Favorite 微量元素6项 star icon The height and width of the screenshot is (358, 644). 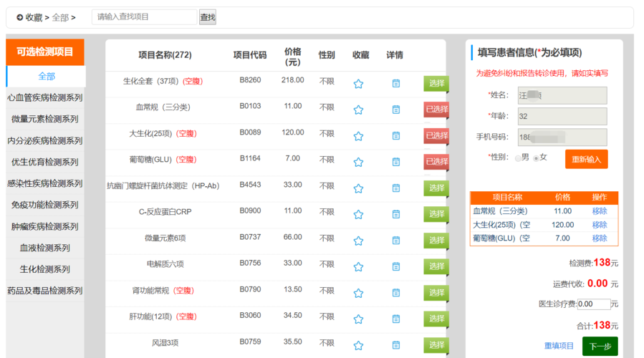359,241
